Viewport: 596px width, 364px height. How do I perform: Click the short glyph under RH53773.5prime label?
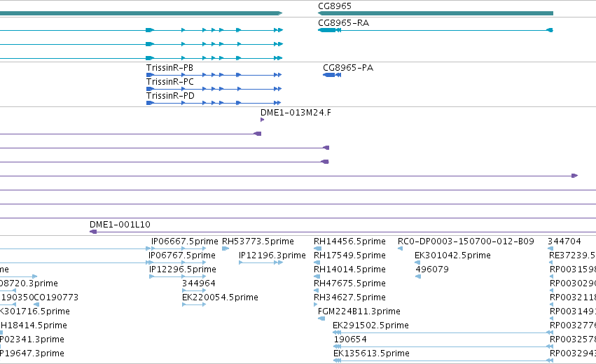[x=226, y=248]
